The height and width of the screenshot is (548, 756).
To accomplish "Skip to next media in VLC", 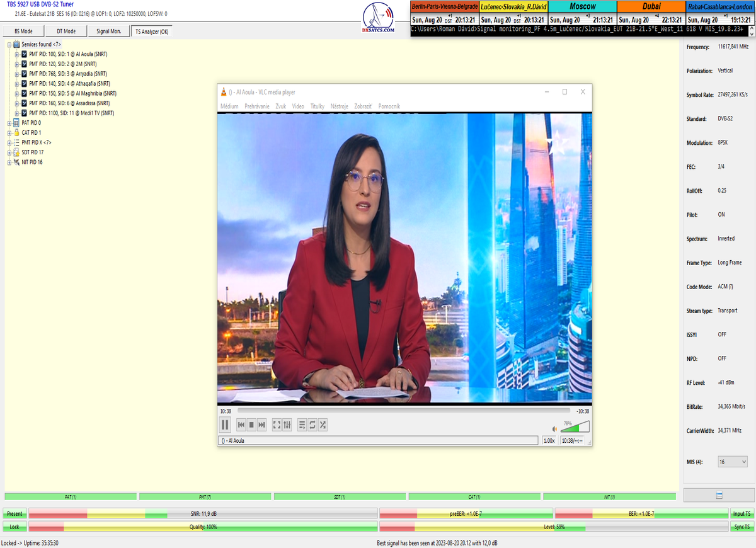I will [262, 425].
